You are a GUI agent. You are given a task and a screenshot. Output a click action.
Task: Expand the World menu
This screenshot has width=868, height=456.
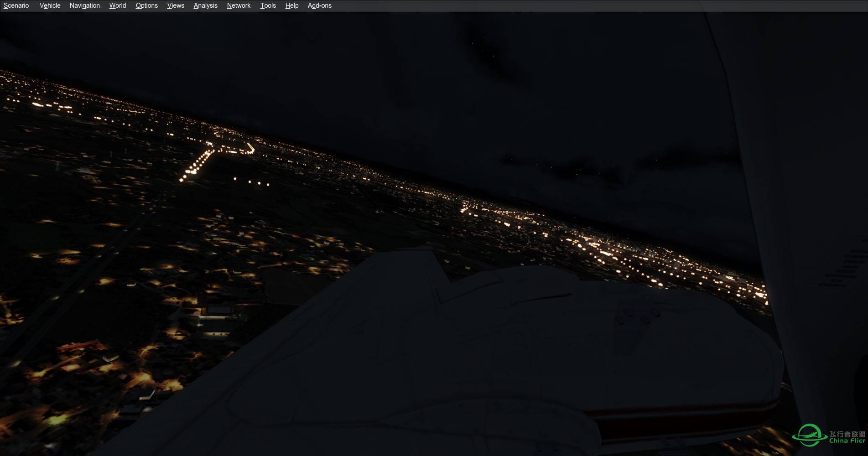(x=117, y=5)
